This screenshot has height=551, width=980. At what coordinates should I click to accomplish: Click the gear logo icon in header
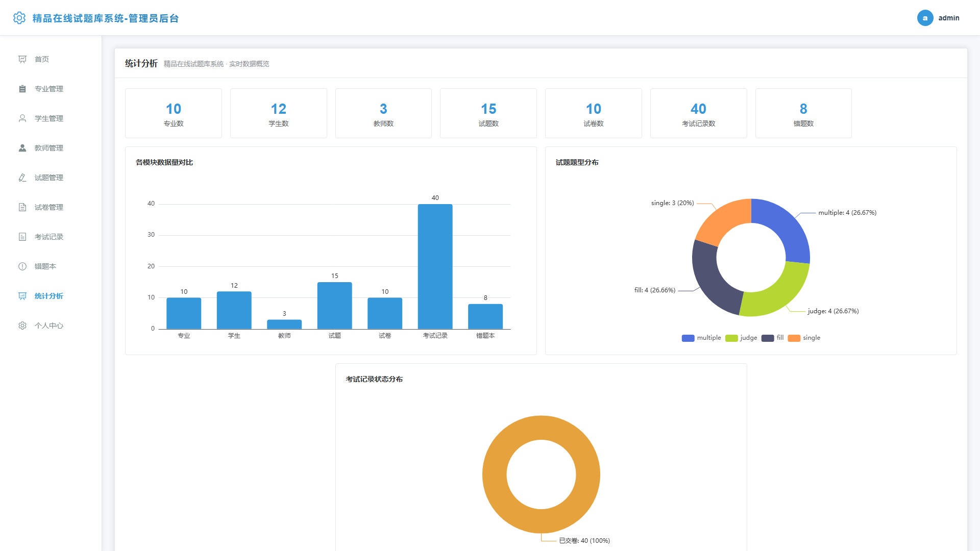(19, 18)
